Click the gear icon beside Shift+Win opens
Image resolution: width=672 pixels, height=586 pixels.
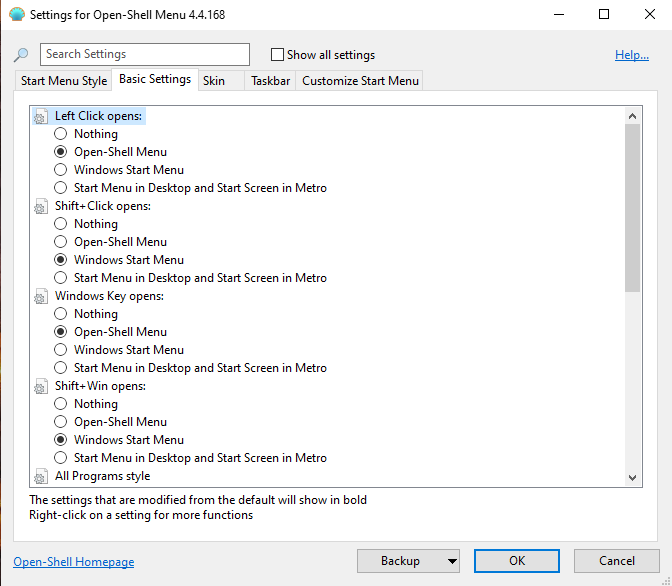pyautogui.click(x=40, y=387)
